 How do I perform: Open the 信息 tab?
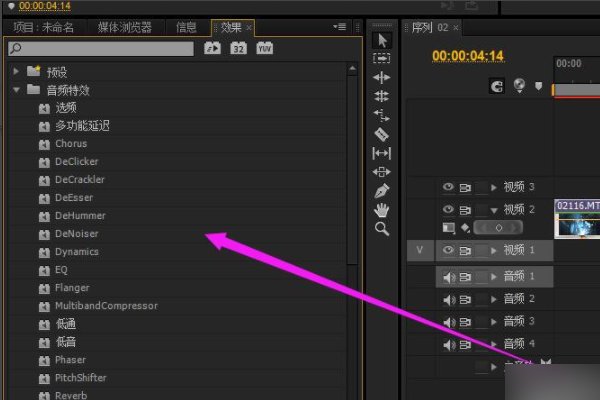186,26
